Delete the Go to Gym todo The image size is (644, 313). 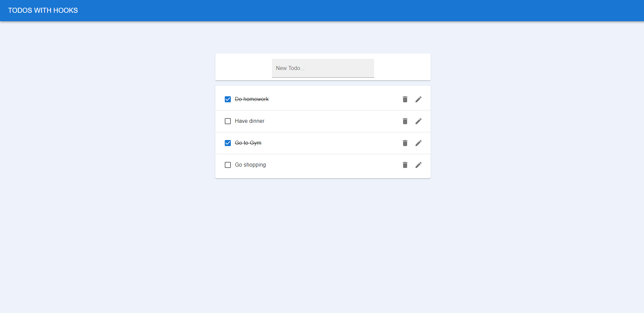(405, 143)
